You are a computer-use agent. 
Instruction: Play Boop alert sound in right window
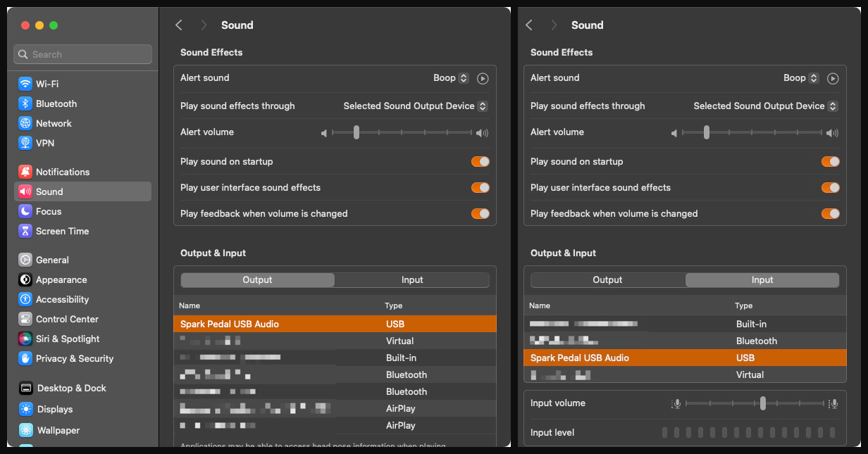click(833, 78)
